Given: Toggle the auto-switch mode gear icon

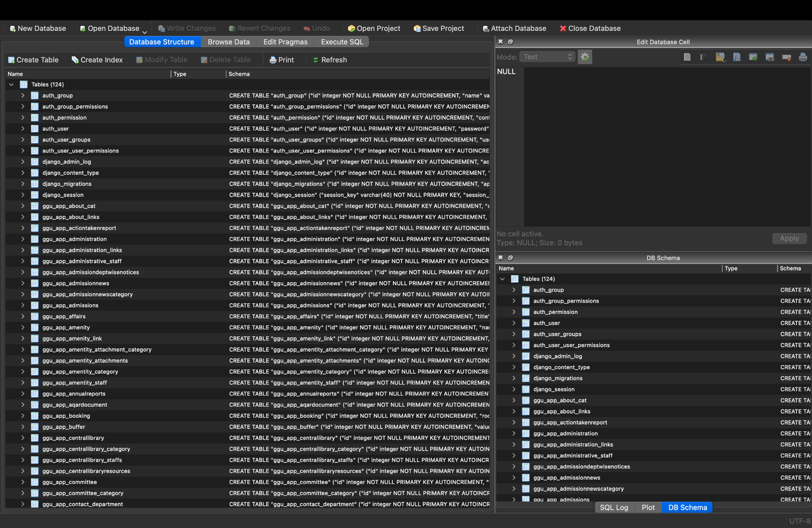Looking at the screenshot, I should click(x=585, y=57).
